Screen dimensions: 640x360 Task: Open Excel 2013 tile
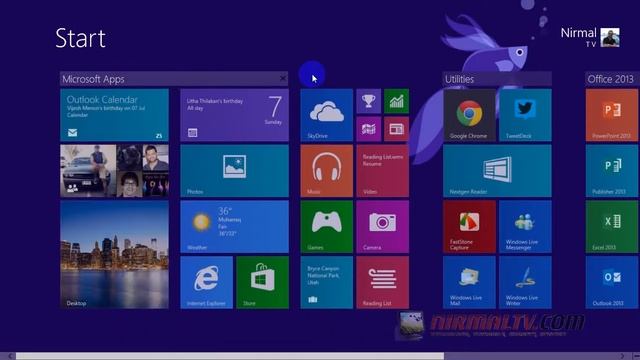pyautogui.click(x=612, y=227)
